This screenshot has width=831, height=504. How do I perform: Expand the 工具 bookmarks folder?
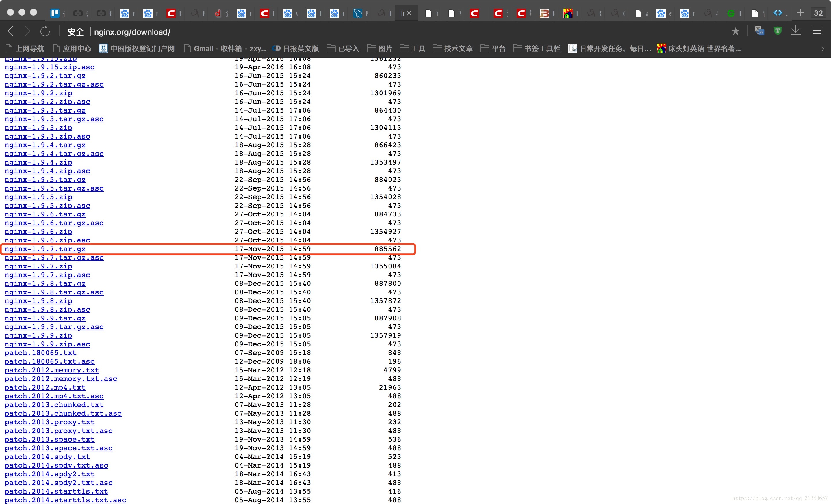[412, 48]
